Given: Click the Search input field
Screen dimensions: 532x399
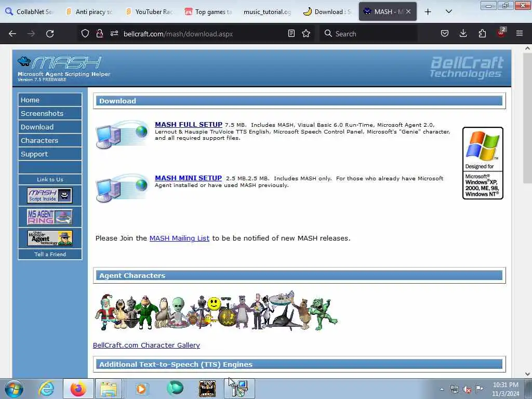Looking at the screenshot, I should [x=368, y=34].
